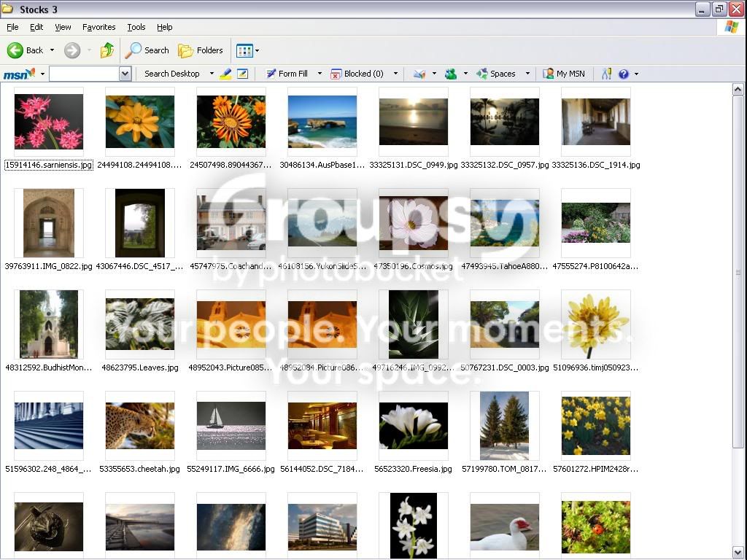This screenshot has width=747, height=560.
Task: Click the vertical scrollbar down arrow
Action: pyautogui.click(x=738, y=553)
